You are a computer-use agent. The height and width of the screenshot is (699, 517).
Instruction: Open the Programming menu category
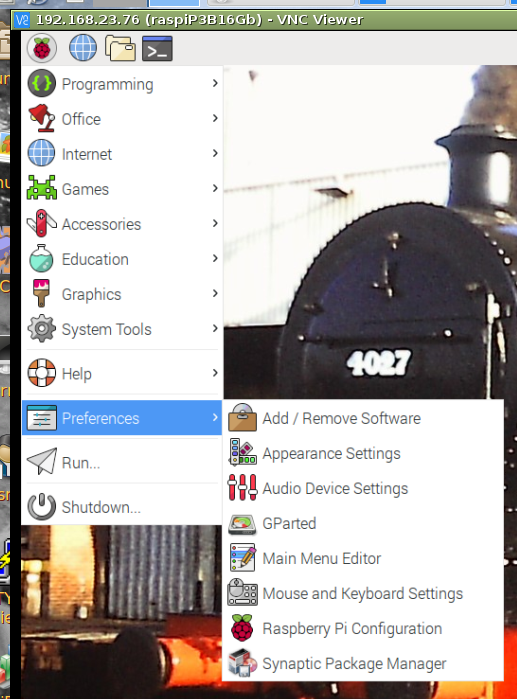click(x=122, y=83)
